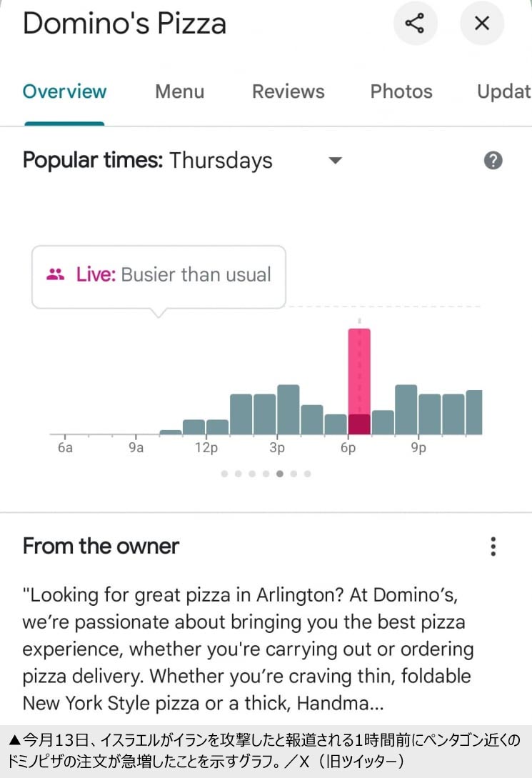Select the Thursdays day label
The height and width of the screenshot is (778, 532).
point(221,161)
